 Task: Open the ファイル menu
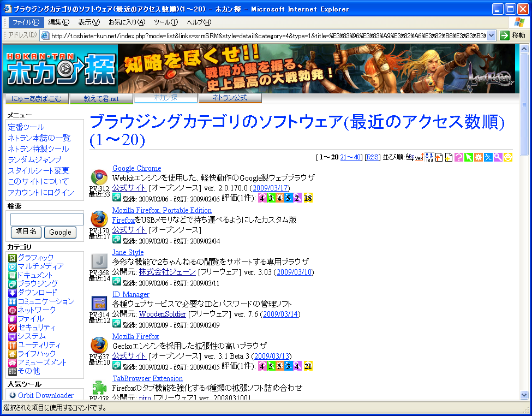26,22
